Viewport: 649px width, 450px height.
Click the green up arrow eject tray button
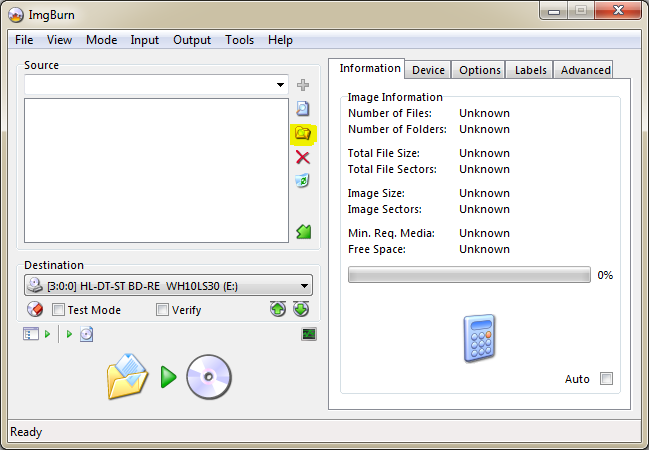pyautogui.click(x=278, y=309)
